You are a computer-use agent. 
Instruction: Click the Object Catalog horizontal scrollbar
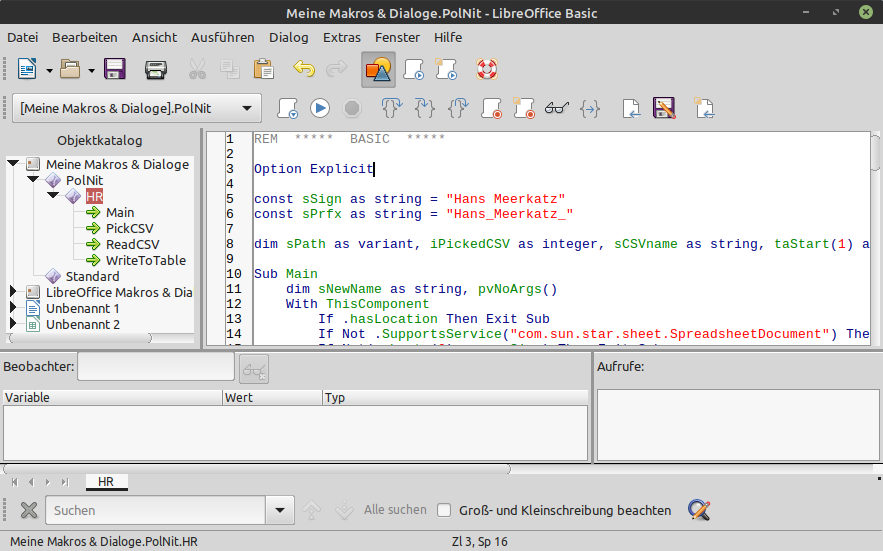[x=80, y=338]
